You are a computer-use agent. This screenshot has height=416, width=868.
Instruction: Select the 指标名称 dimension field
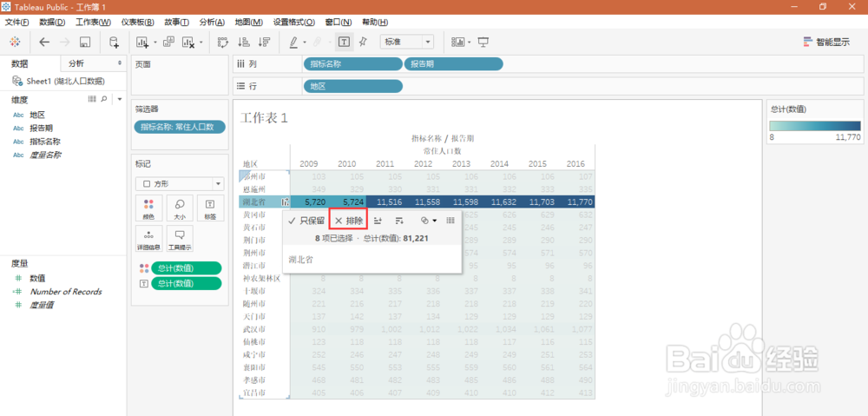coord(45,142)
